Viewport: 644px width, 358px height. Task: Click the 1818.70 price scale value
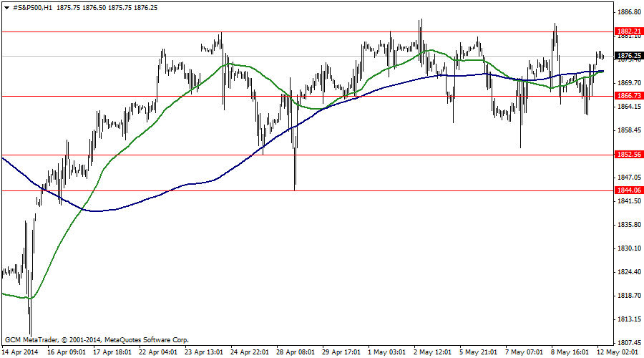pyautogui.click(x=629, y=296)
